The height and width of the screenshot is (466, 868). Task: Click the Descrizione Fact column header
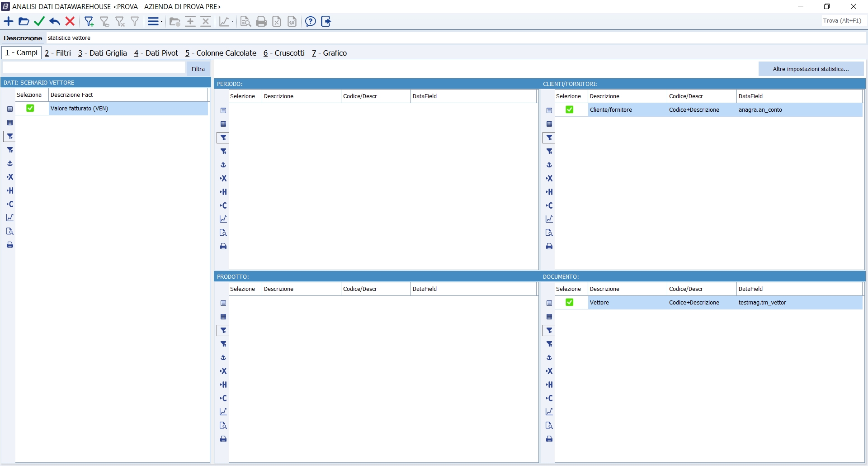point(128,95)
